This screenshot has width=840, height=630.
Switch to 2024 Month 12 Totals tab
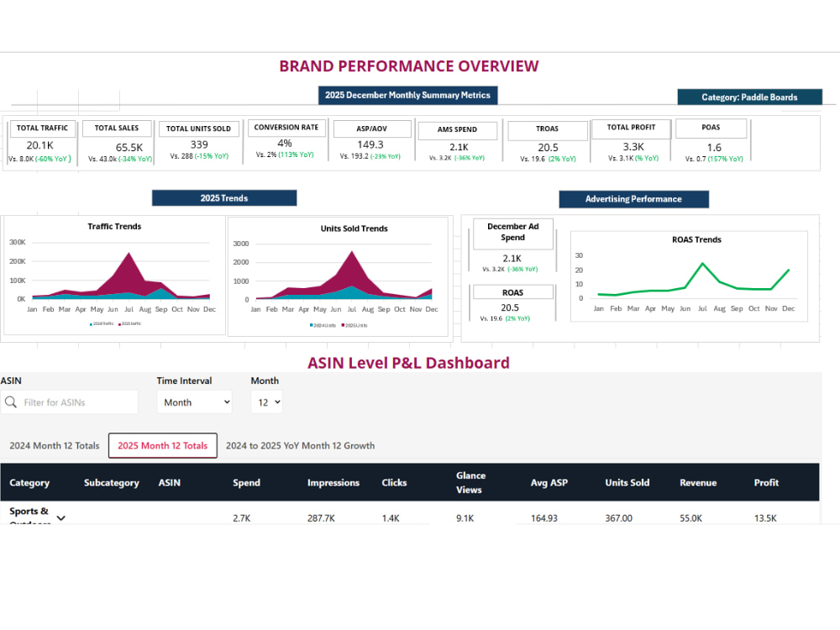[x=55, y=446]
